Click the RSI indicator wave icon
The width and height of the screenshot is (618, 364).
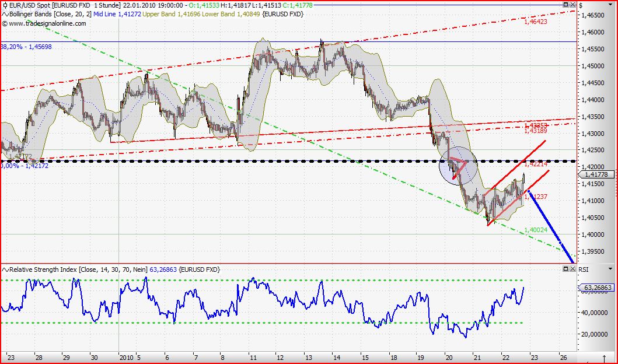(x=5, y=269)
